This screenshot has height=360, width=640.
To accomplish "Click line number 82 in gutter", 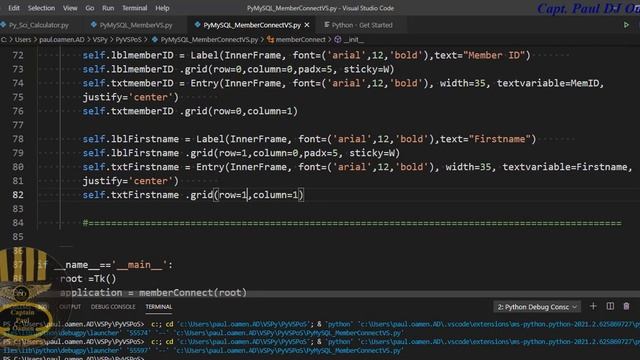I will 18,195.
